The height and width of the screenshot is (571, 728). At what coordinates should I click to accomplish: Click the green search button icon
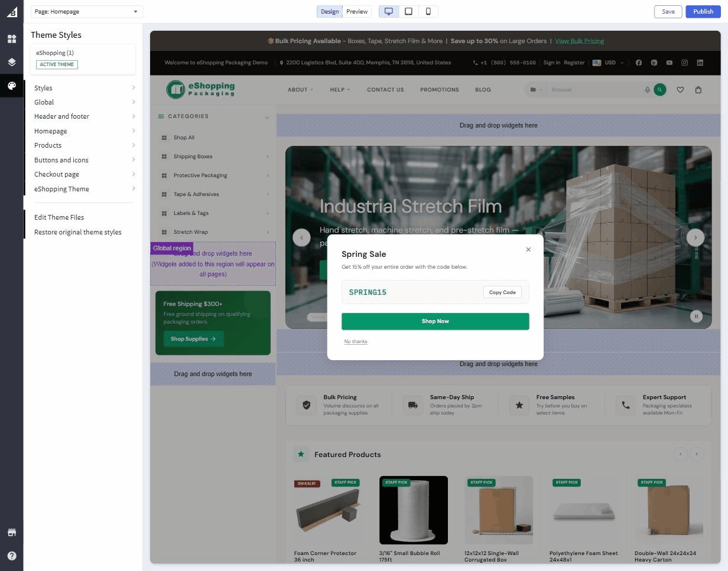(659, 90)
